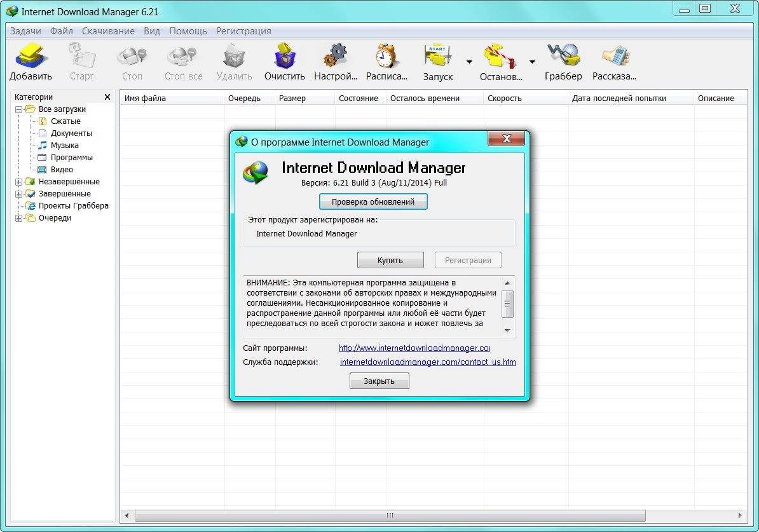This screenshot has height=532, width=759.
Task: Open dropdown arrow next to Остановить
Action: click(532, 62)
